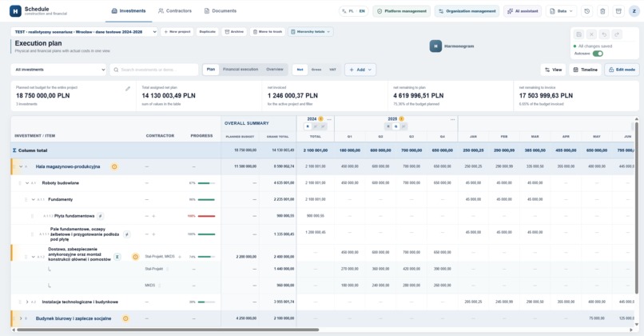Open the Hierarchy totals dropdown

point(311,32)
